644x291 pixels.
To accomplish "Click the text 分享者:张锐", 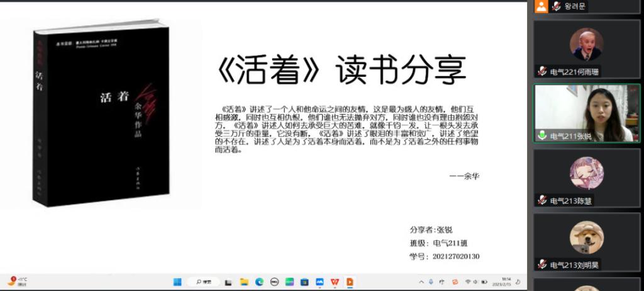I will click(x=431, y=230).
